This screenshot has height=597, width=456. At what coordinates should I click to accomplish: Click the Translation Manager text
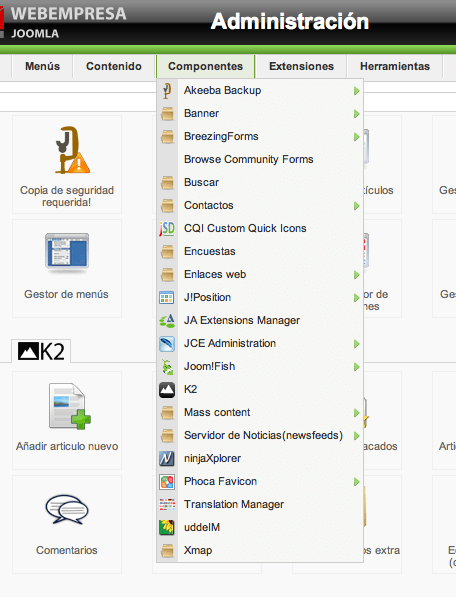tap(234, 504)
